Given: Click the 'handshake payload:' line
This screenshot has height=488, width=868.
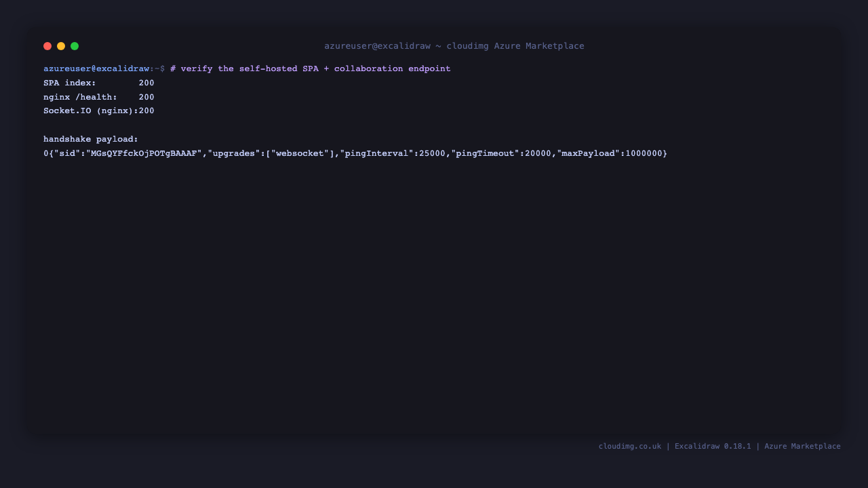Looking at the screenshot, I should tap(91, 140).
